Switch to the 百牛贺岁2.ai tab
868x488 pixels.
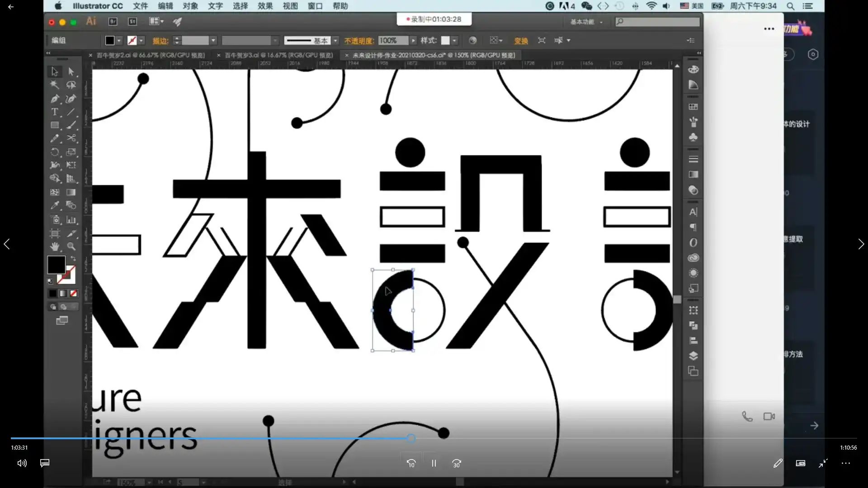point(151,55)
